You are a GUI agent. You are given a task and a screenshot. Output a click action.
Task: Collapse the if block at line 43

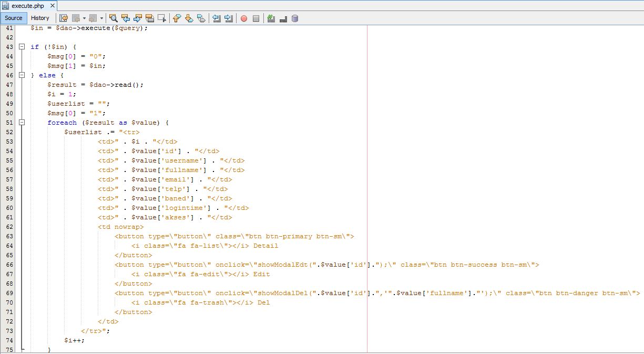tap(21, 47)
